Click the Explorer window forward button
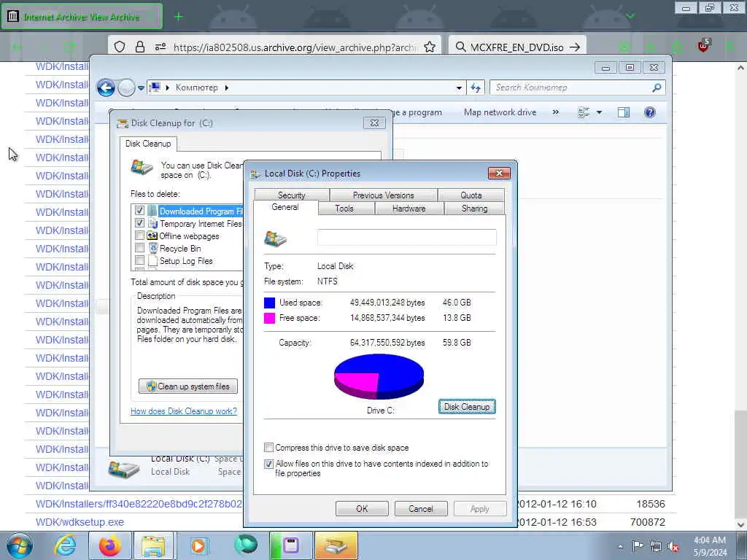Image resolution: width=747 pixels, height=560 pixels. click(125, 87)
